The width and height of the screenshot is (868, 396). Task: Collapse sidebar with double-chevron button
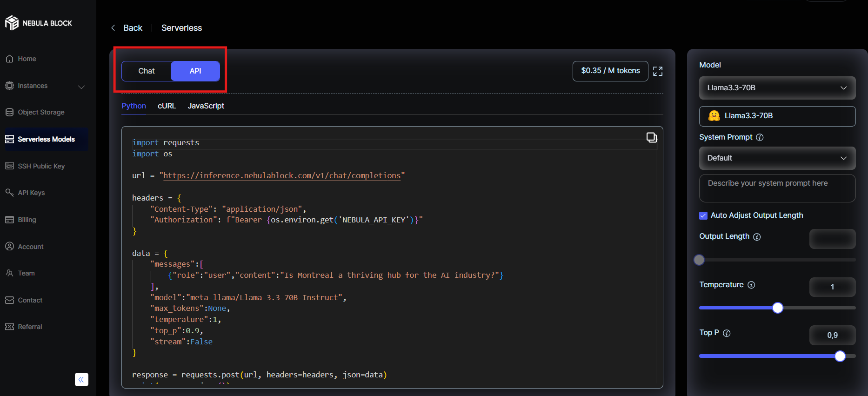(x=81, y=380)
